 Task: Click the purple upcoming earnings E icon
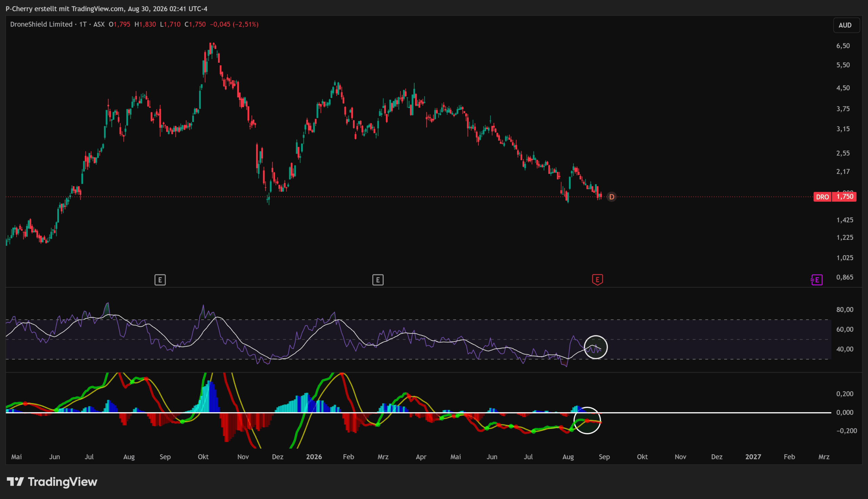pyautogui.click(x=816, y=280)
